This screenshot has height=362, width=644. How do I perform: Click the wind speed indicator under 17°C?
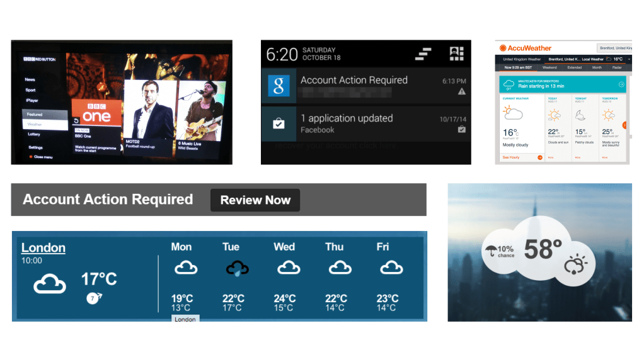(x=93, y=298)
